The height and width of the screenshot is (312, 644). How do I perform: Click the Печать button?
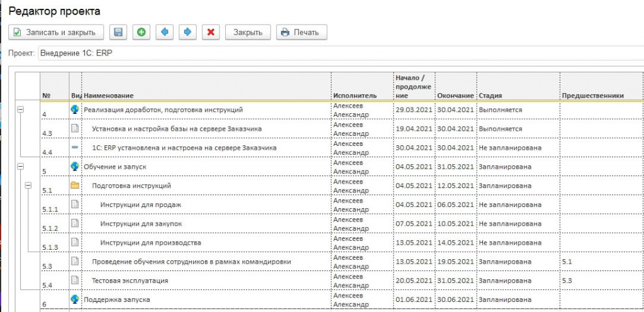coord(301,32)
